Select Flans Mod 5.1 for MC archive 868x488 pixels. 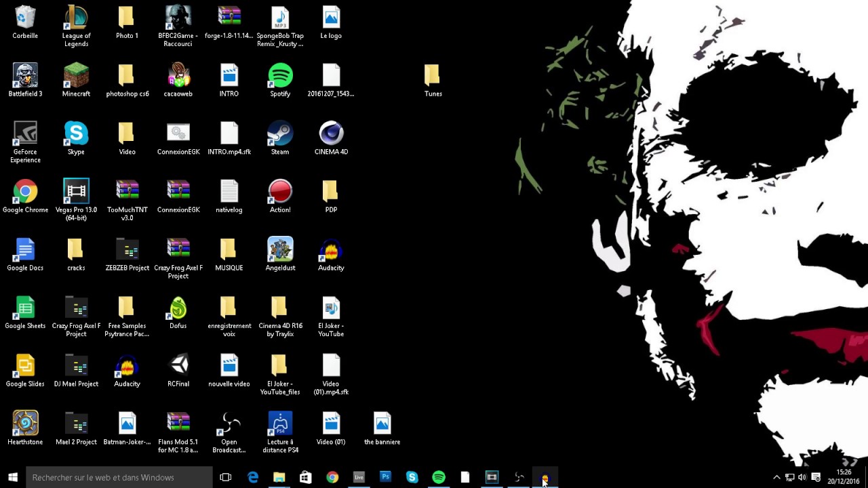coord(178,432)
